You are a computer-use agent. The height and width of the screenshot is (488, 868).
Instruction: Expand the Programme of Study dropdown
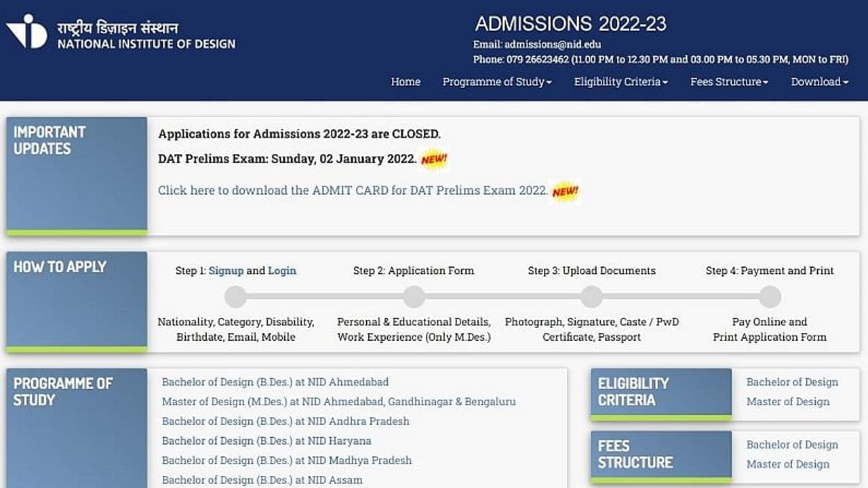pos(496,82)
